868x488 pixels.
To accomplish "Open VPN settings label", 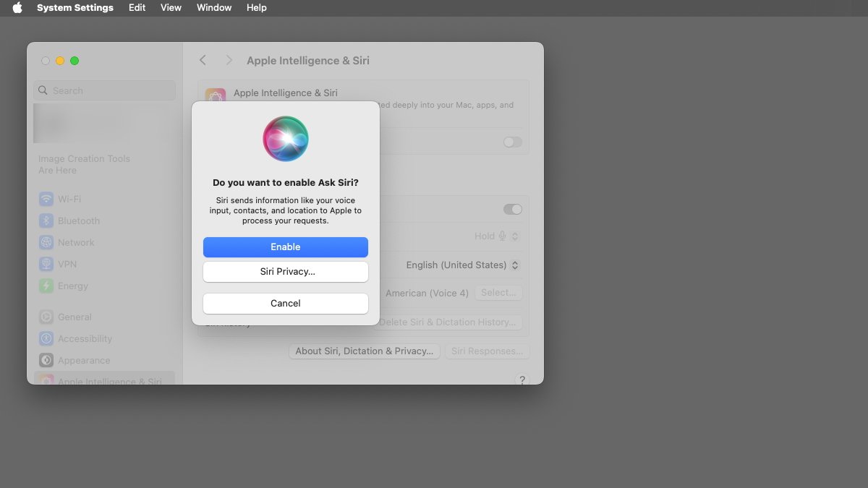I will 67,264.
